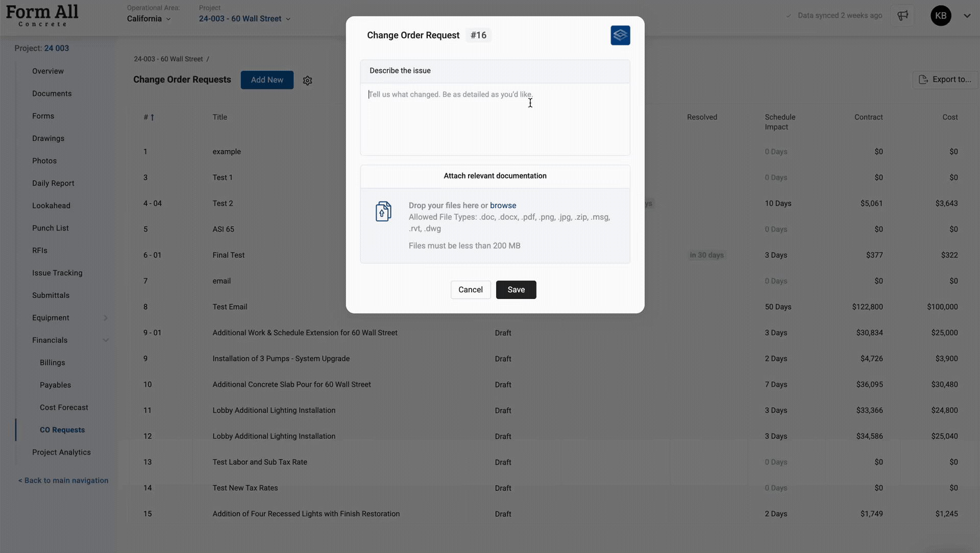980x553 pixels.
Task: Click the sort arrow in # column
Action: point(152,117)
